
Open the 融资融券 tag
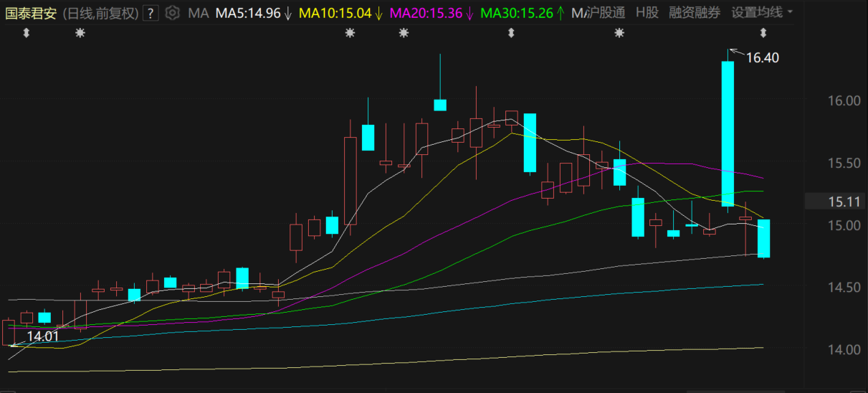[695, 12]
